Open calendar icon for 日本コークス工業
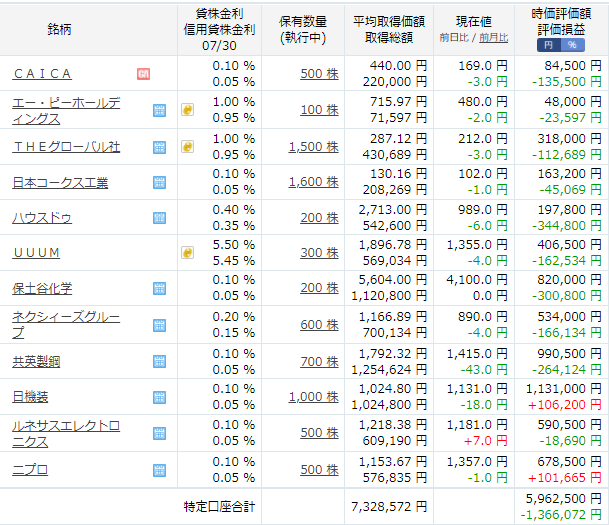609x525 pixels. [x=159, y=182]
